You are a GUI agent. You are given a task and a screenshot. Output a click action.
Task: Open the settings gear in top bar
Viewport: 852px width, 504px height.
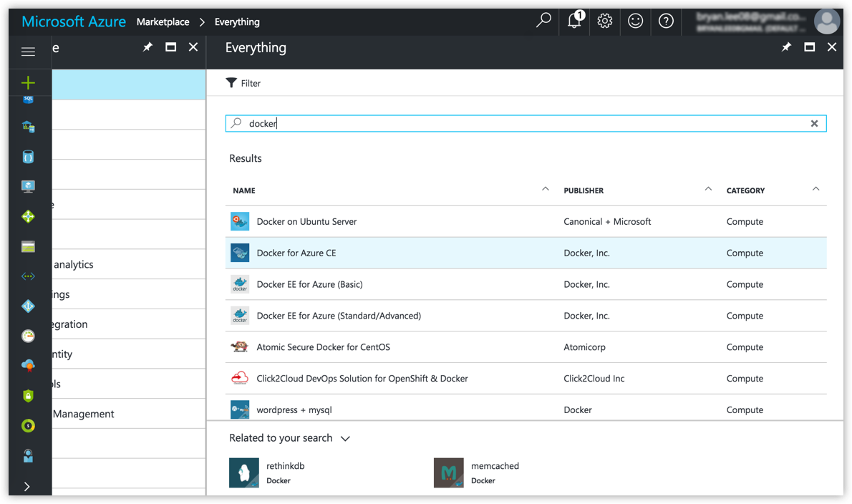(605, 21)
